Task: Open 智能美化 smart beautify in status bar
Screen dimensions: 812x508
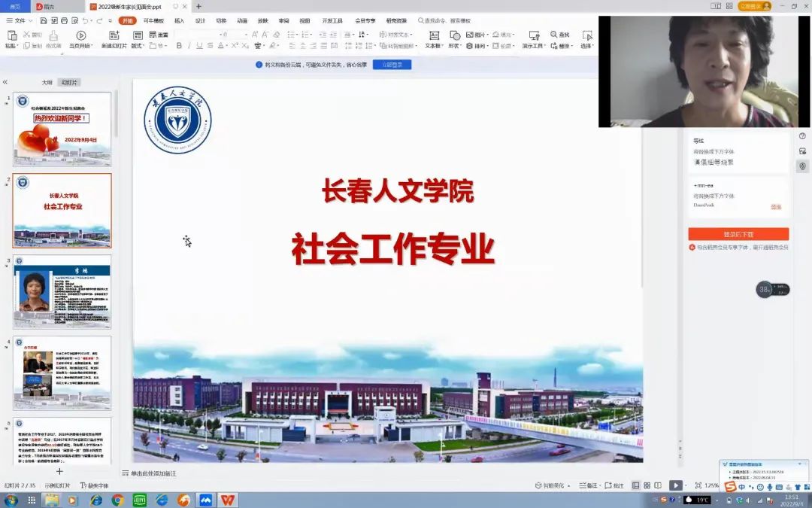Action: 553,485
